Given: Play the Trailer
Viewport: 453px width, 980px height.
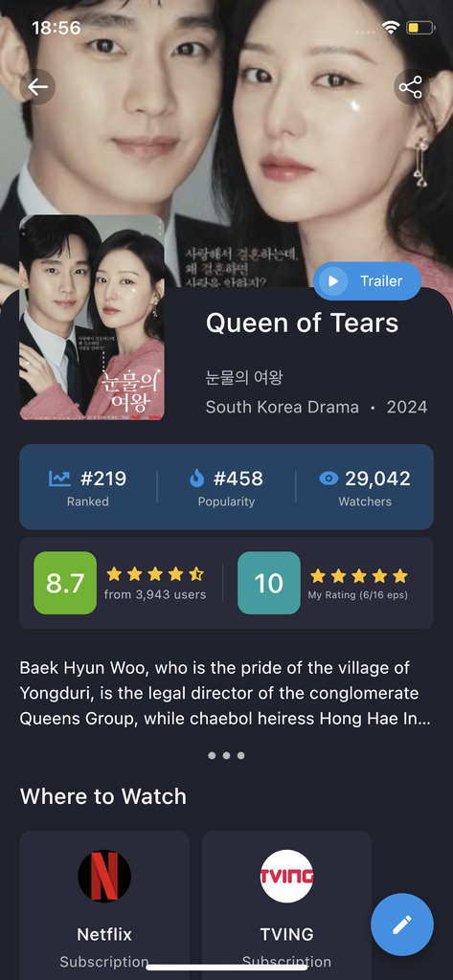Looking at the screenshot, I should pyautogui.click(x=367, y=281).
